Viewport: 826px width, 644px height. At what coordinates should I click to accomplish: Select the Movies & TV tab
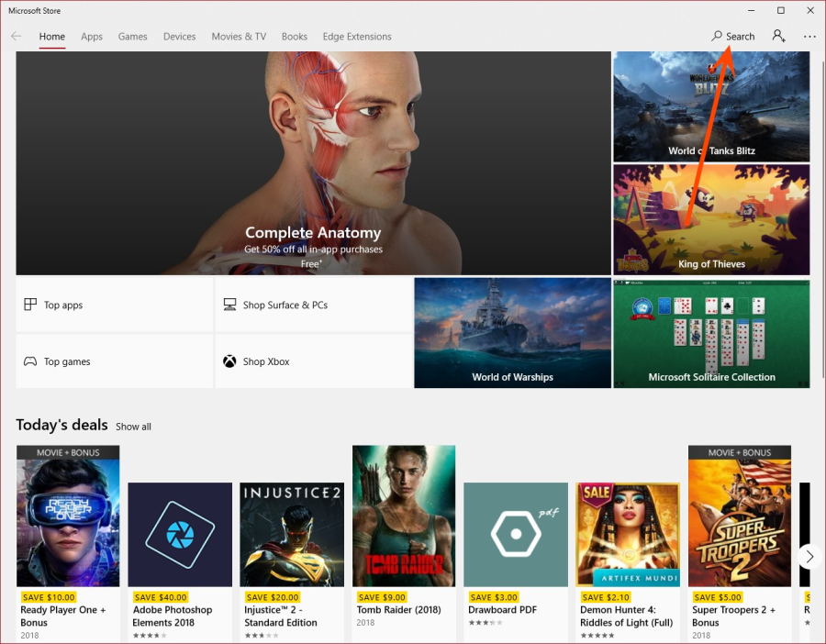[x=239, y=37]
